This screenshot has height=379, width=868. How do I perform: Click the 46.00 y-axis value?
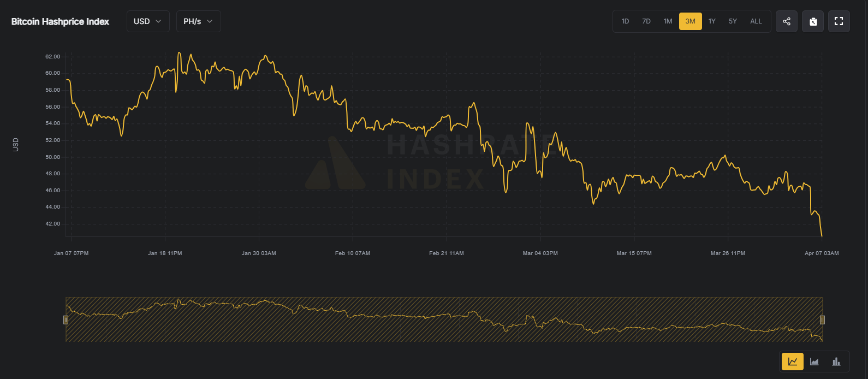point(53,191)
